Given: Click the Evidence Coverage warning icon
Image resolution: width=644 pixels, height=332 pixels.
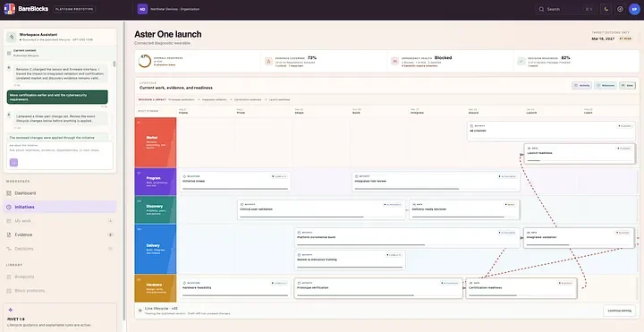Looking at the screenshot, I should (268, 61).
